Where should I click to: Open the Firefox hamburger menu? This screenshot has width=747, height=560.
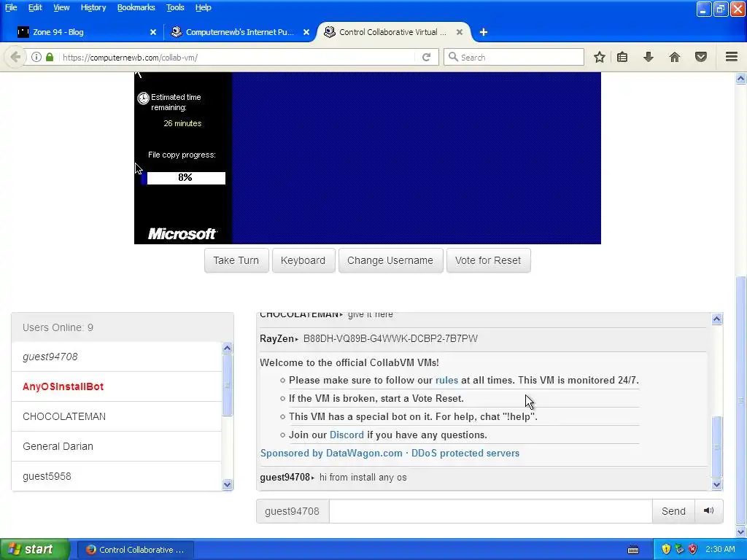tap(732, 57)
